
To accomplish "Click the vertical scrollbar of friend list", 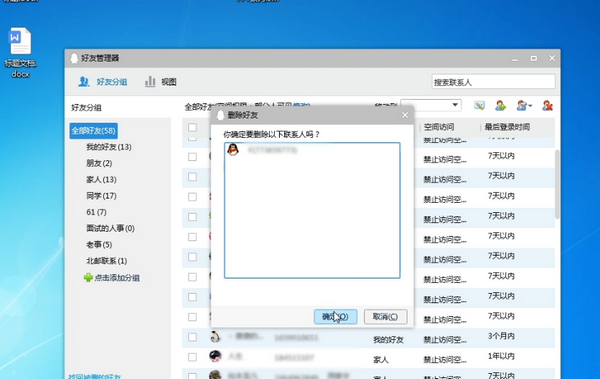I will (x=557, y=184).
